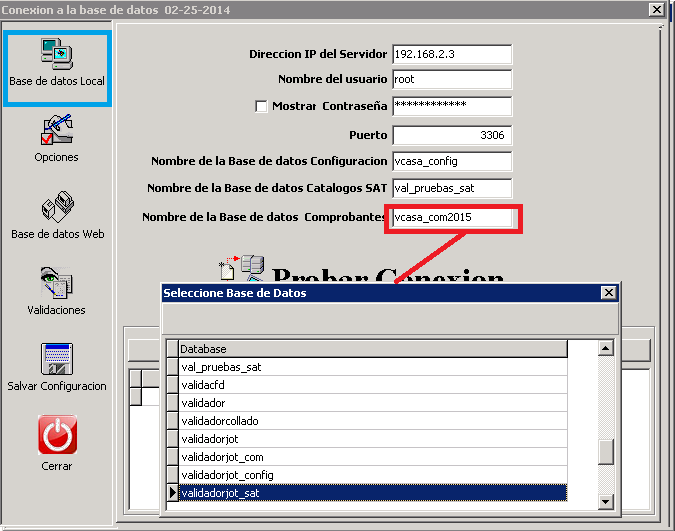The width and height of the screenshot is (675, 531).
Task: Select val_pruebas_sat in database list
Action: click(372, 367)
